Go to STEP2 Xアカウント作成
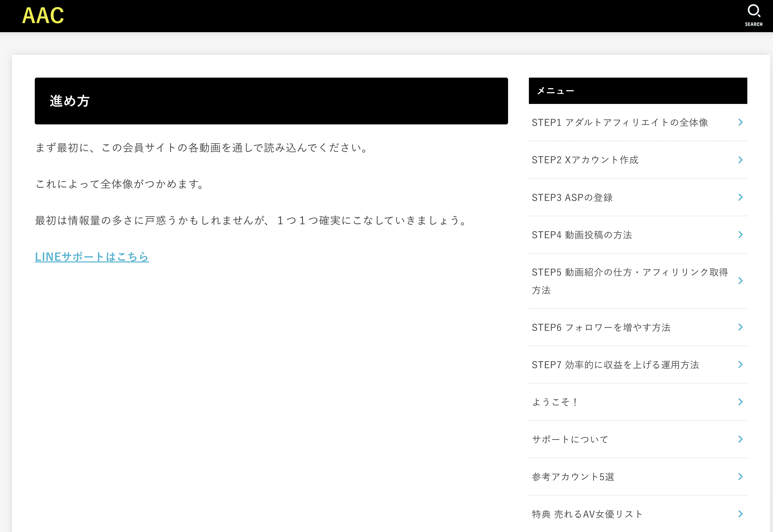This screenshot has height=532, width=773. coord(585,160)
